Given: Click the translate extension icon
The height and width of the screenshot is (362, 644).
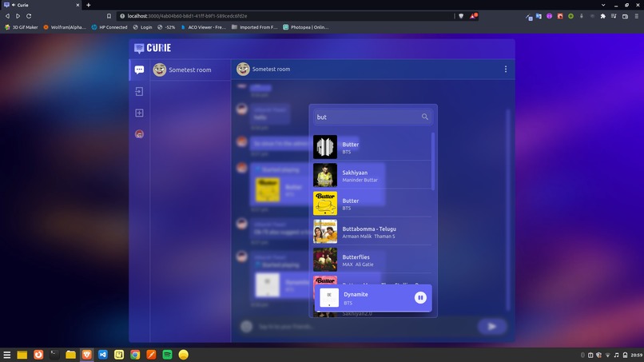Looking at the screenshot, I should (x=539, y=16).
